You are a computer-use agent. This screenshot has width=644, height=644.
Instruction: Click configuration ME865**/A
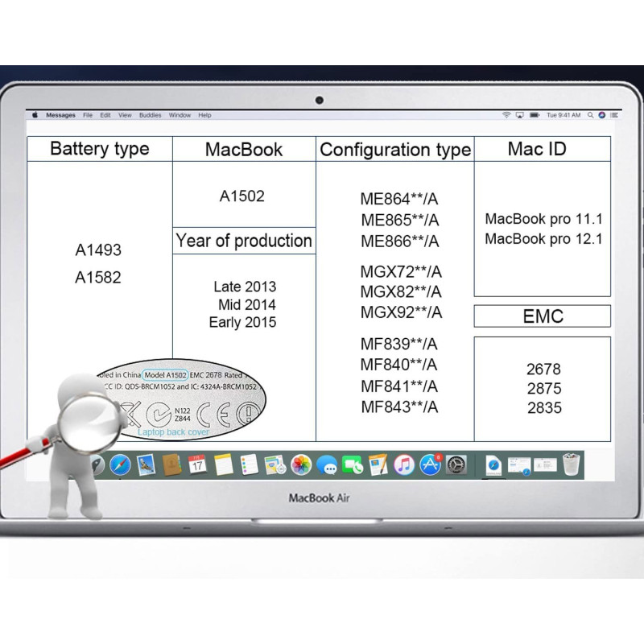point(400,221)
